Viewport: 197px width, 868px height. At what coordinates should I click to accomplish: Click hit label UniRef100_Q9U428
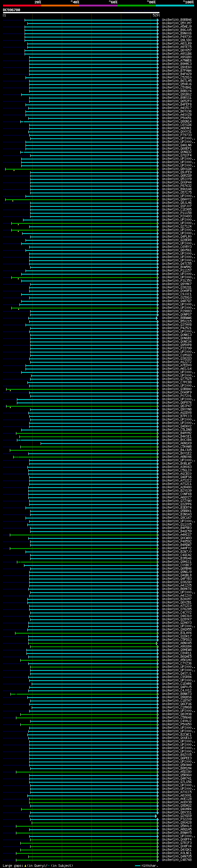pos(177,823)
